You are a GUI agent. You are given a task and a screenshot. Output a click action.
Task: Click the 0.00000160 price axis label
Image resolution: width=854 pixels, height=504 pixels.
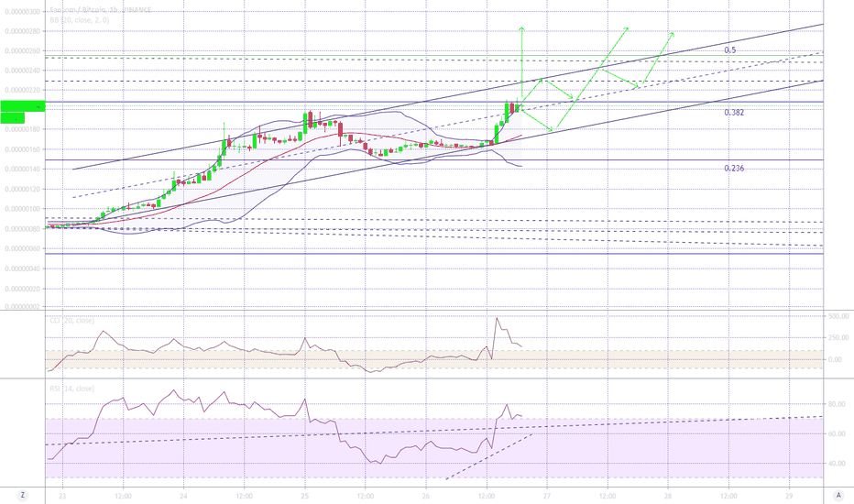[x=22, y=149]
